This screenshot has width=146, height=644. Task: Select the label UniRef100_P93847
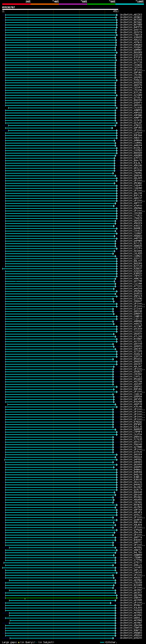click(x=131, y=48)
